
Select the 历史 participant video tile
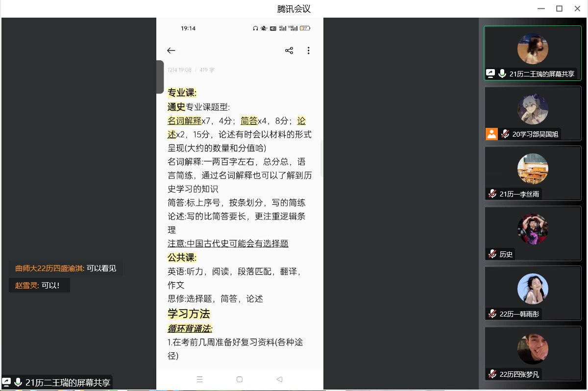533,233
